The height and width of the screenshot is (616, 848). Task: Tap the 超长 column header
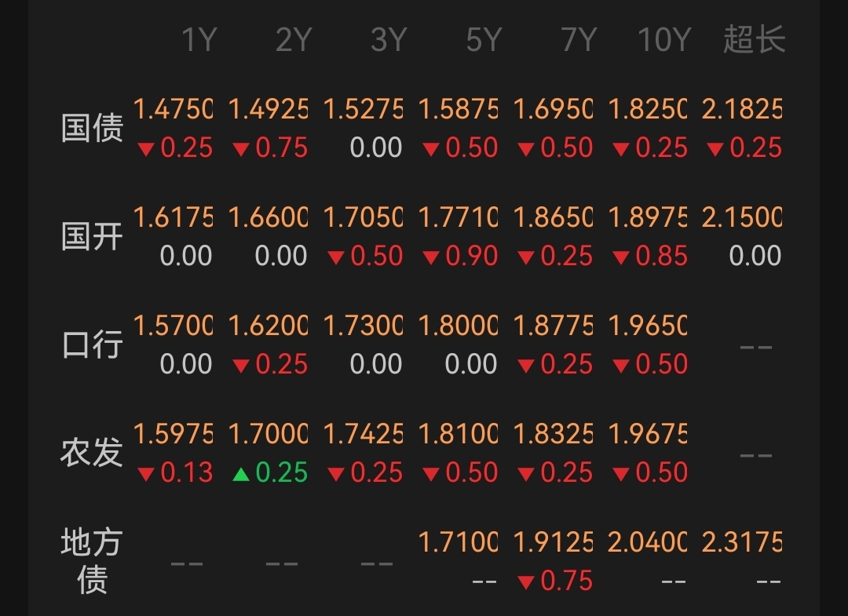click(754, 39)
